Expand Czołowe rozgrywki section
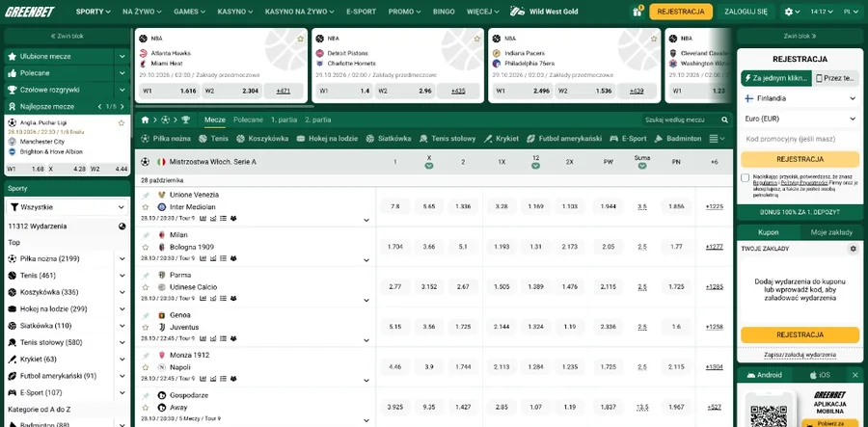Screen dimensions: 868x427 (x=122, y=90)
